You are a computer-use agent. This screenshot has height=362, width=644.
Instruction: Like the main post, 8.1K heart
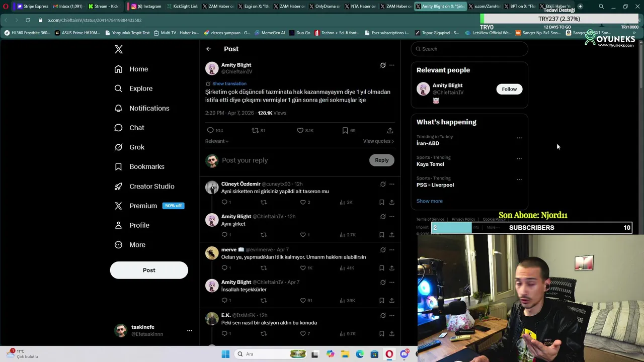click(300, 130)
